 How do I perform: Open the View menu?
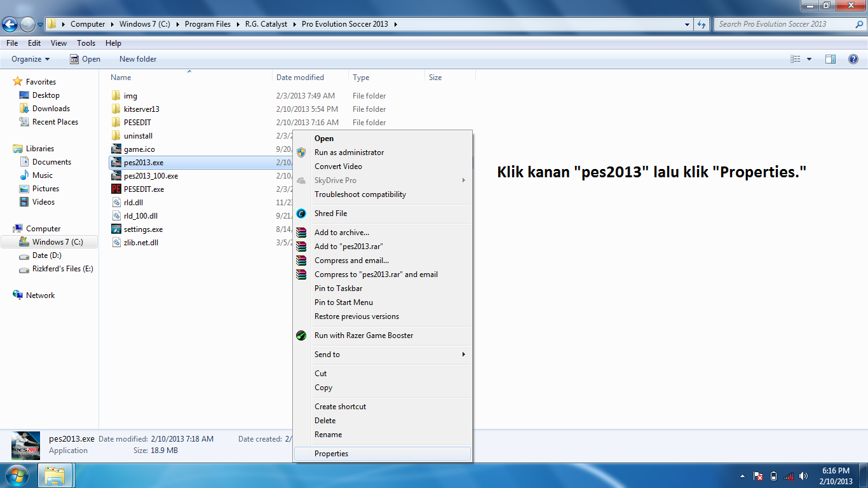coord(59,43)
